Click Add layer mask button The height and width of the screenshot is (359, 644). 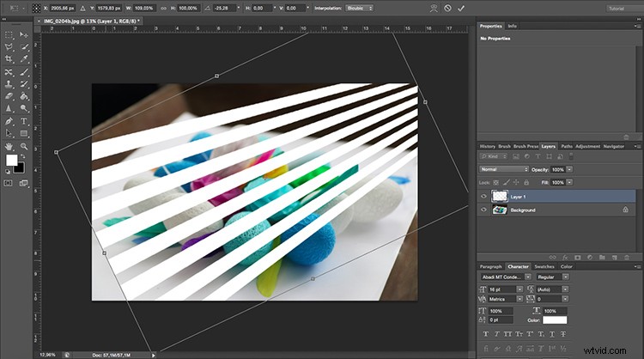578,258
